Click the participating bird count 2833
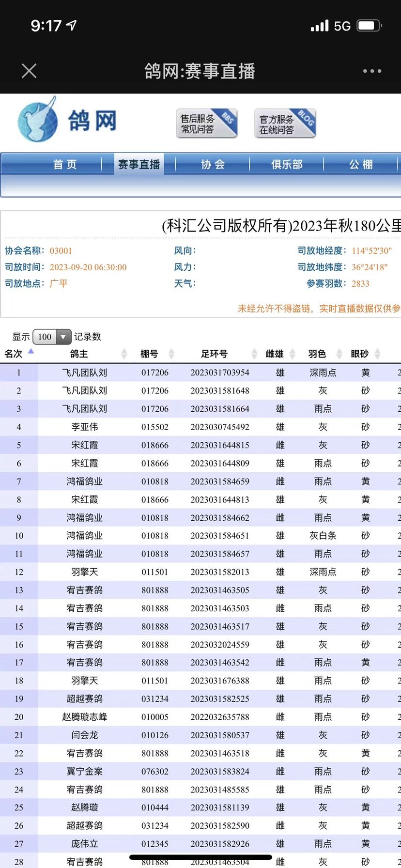Viewport: 401px width, 868px height. 360,283
